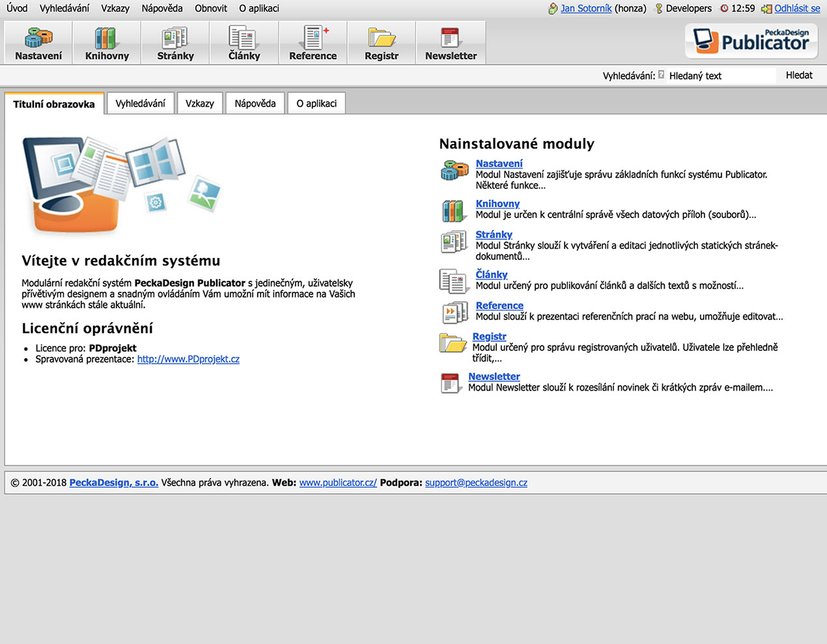Focus the Hledaný text search field
The height and width of the screenshot is (644, 827).
tap(721, 76)
